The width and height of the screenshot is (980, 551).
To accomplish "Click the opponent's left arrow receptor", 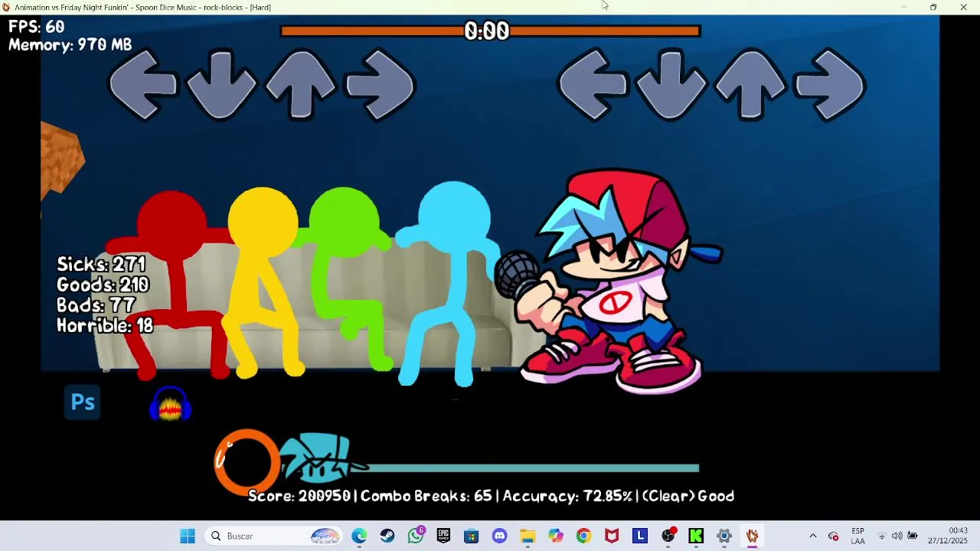I will tap(143, 85).
